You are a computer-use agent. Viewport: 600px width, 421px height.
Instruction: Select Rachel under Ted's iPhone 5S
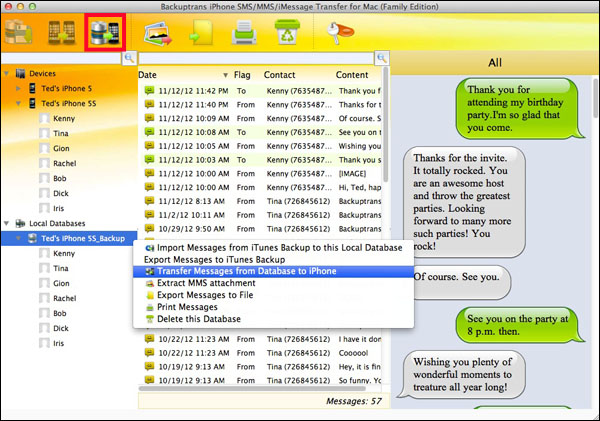coord(65,163)
